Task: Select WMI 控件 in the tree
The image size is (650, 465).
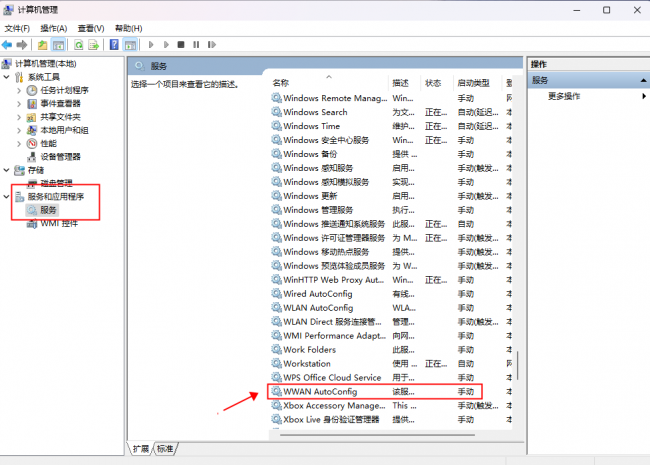Action: pyautogui.click(x=59, y=223)
